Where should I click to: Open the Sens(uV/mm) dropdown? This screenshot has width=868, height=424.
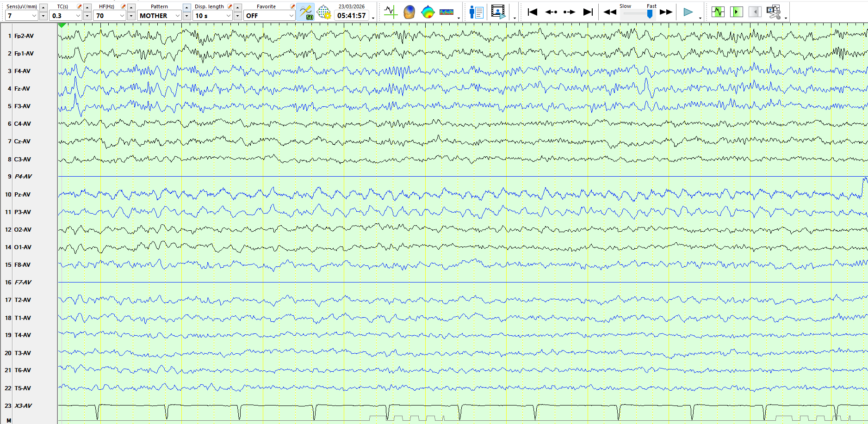[x=21, y=16]
